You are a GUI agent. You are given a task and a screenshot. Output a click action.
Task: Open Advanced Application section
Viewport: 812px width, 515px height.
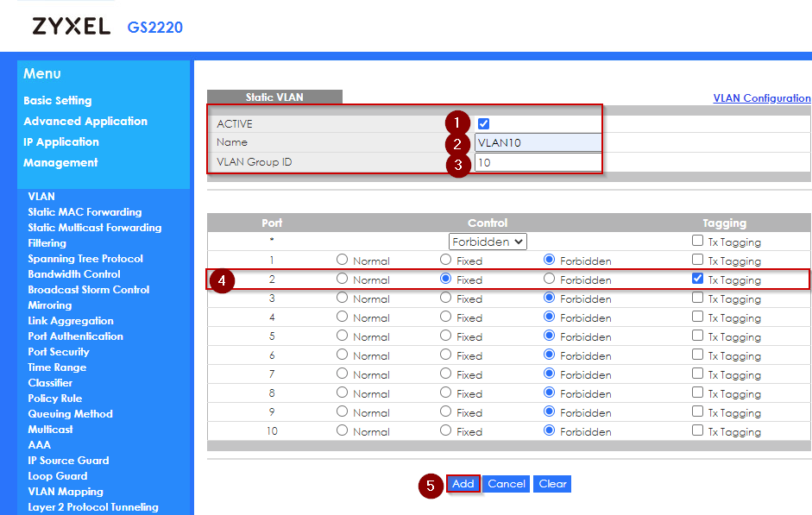85,121
